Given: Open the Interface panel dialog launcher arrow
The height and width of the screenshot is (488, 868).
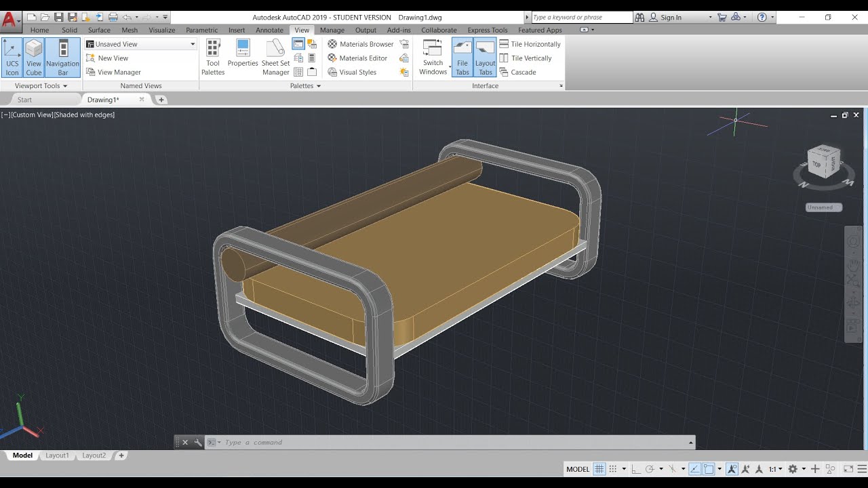Looking at the screenshot, I should click(x=561, y=86).
